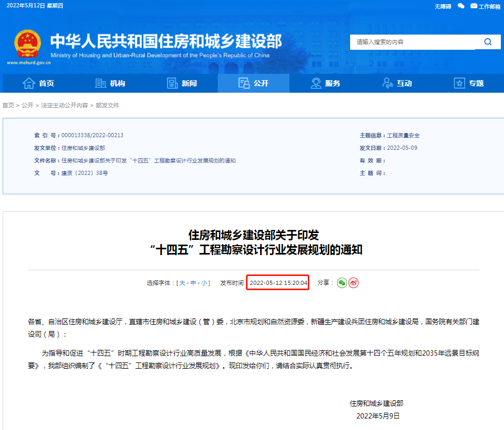Click the 工作邮箱 link
504x430 pixels.
click(489, 6)
